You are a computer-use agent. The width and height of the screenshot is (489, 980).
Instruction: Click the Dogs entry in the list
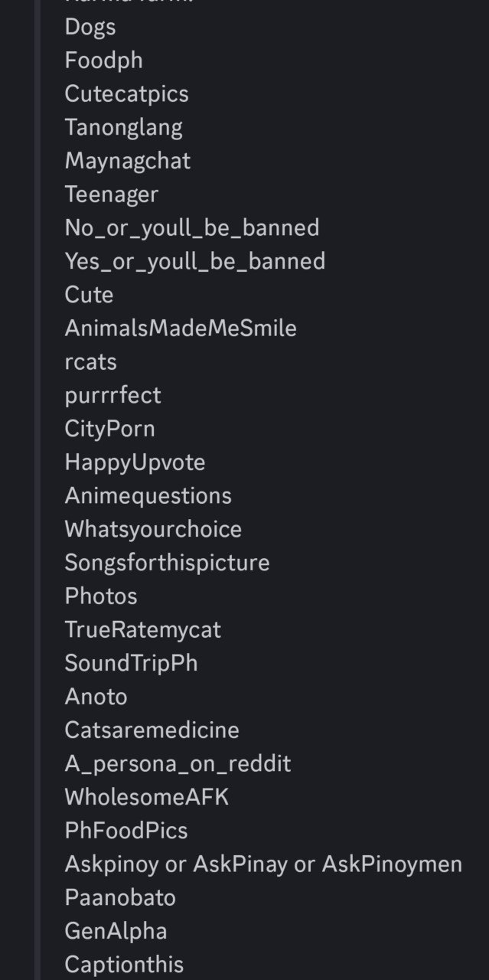(90, 27)
